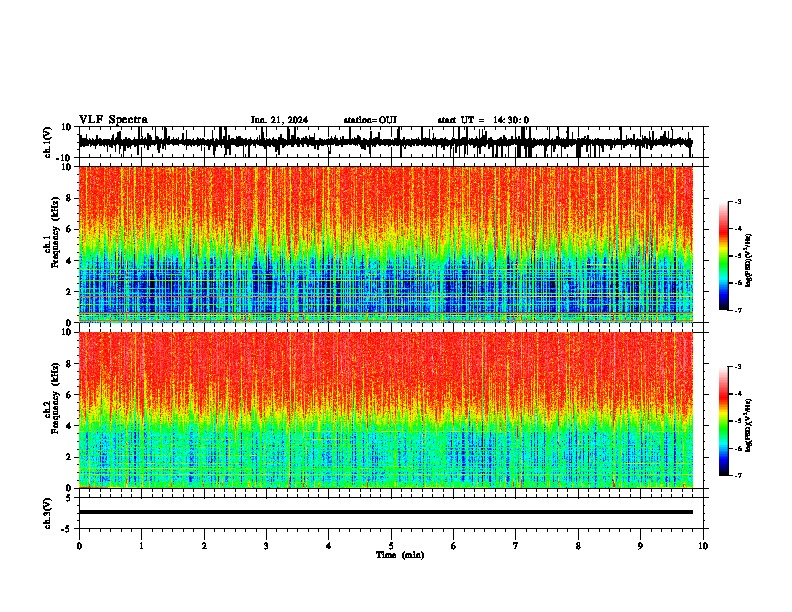792x612 pixels.
Task: Click time axis tick label '2'
Action: pyautogui.click(x=204, y=546)
